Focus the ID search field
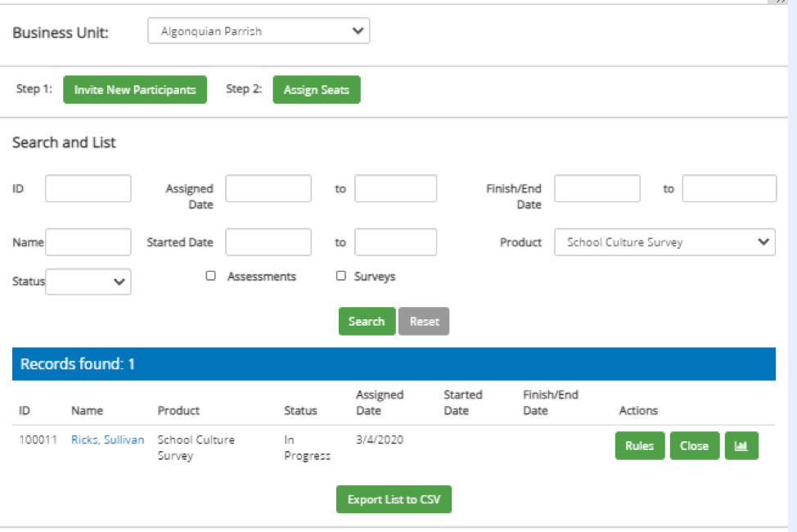Image resolution: width=797 pixels, height=532 pixels. point(88,188)
